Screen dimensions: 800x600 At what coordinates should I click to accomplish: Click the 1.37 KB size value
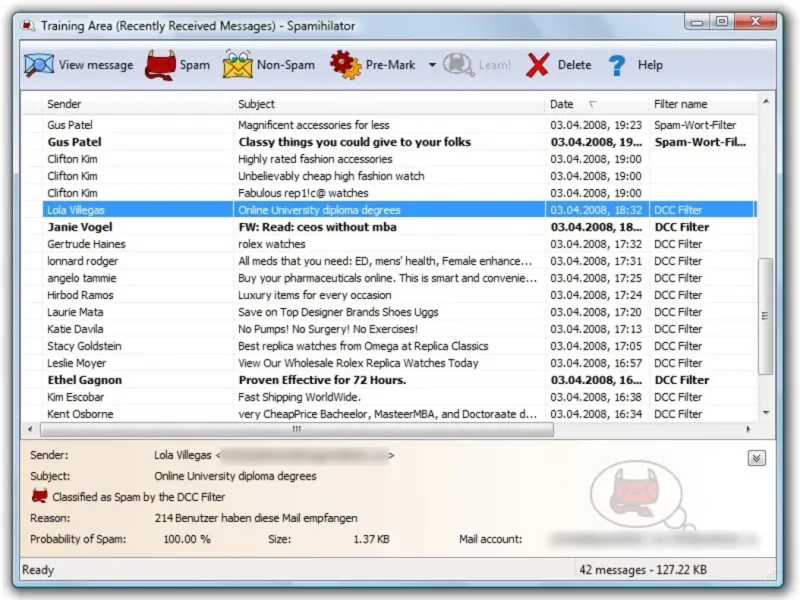pos(371,539)
